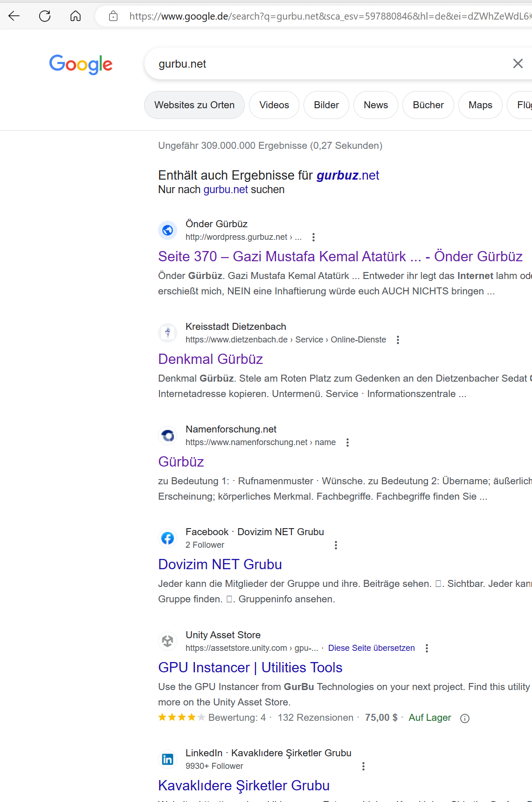
Task: Open info icon next to Auf Lager
Action: tap(464, 718)
